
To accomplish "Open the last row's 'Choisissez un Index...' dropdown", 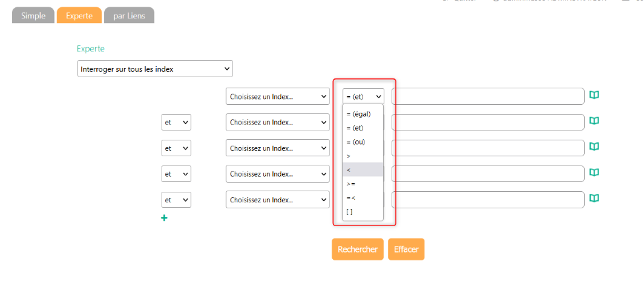I will [277, 200].
